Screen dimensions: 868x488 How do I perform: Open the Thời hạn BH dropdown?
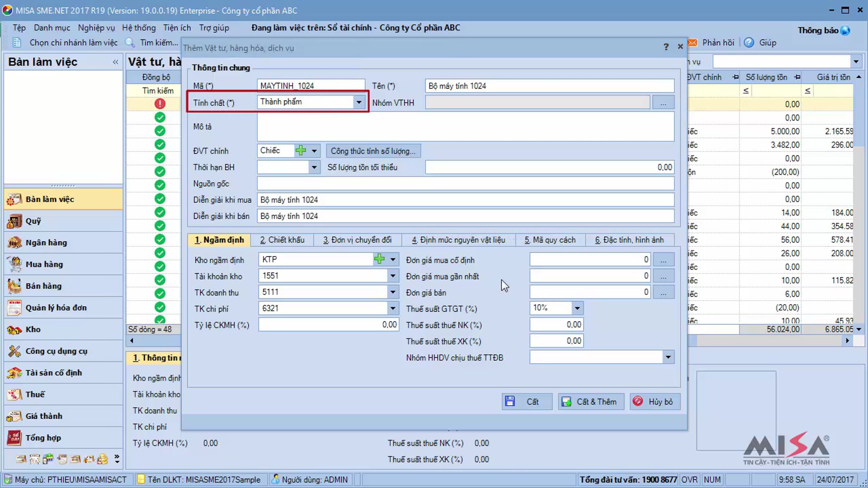tap(314, 167)
